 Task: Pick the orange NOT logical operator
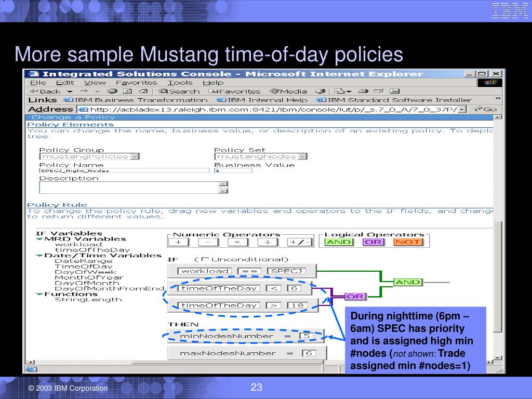[408, 242]
